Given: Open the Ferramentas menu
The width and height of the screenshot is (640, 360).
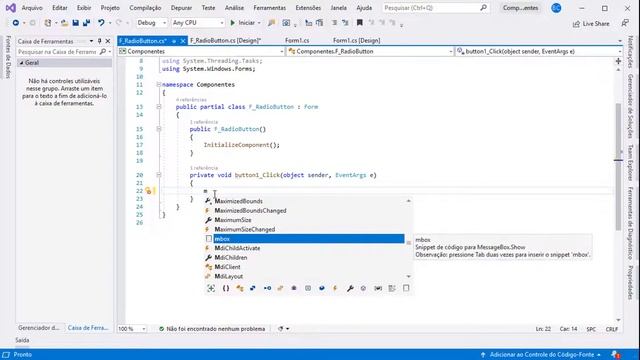Looking at the screenshot, I should coord(269,8).
